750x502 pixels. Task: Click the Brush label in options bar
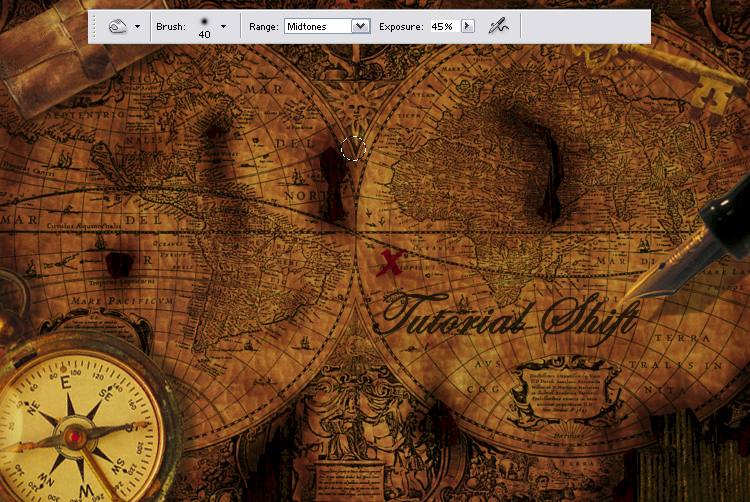coord(171,27)
